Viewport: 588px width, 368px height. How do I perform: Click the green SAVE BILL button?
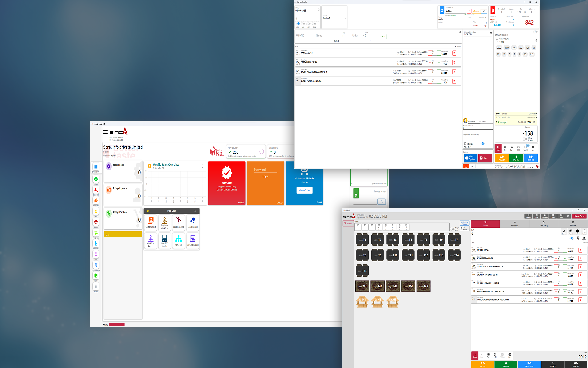[x=516, y=158]
